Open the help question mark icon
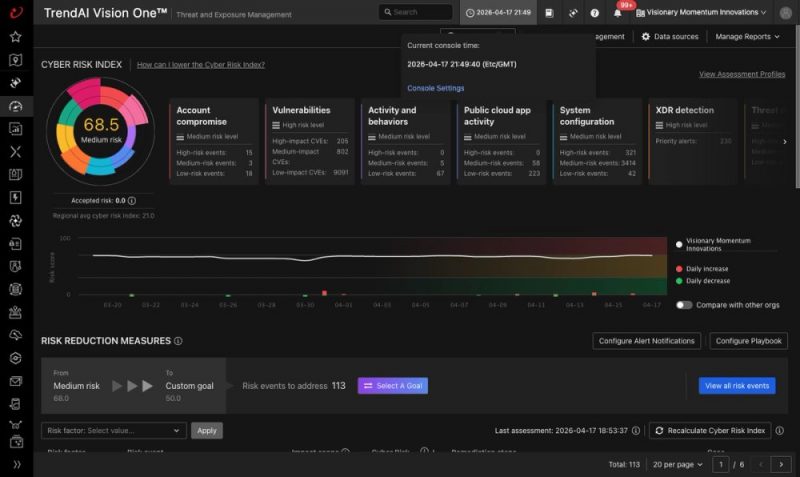 click(x=594, y=13)
